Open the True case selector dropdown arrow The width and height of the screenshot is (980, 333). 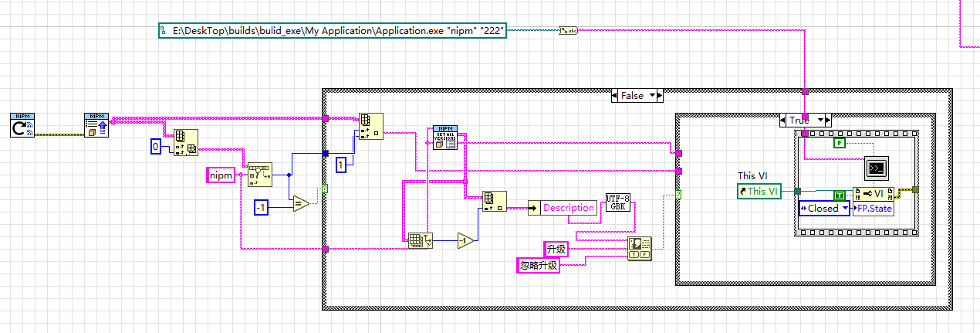tap(820, 121)
